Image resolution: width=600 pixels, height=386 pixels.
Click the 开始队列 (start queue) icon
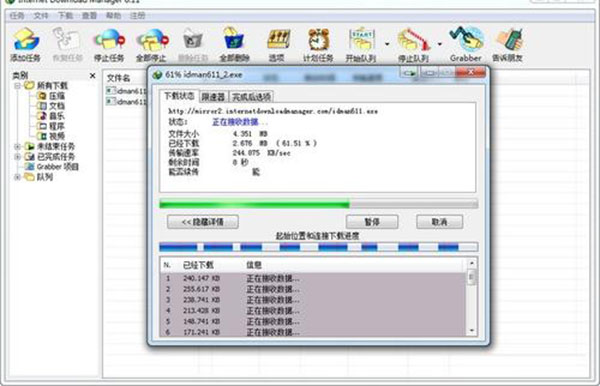361,39
